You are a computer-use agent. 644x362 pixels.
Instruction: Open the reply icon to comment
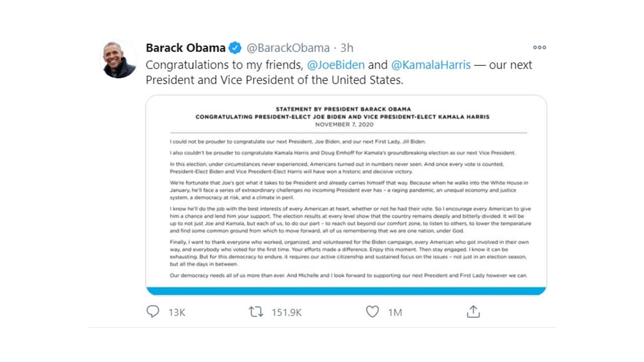(153, 312)
